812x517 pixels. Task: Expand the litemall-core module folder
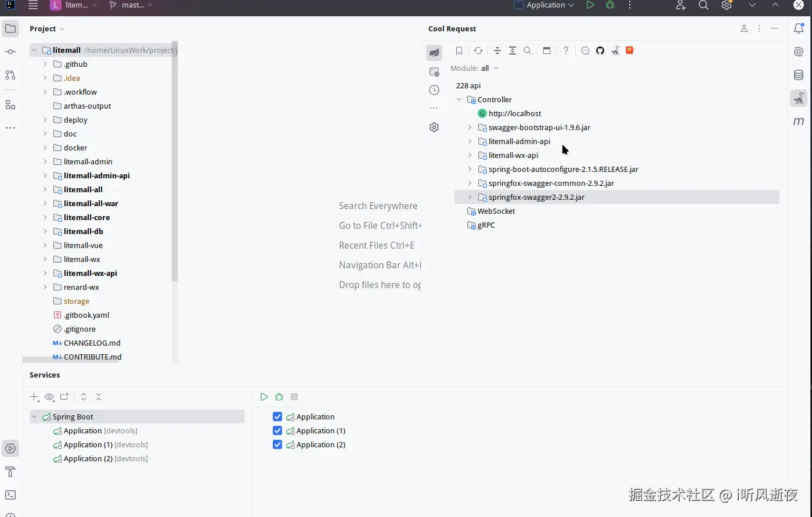click(x=45, y=217)
